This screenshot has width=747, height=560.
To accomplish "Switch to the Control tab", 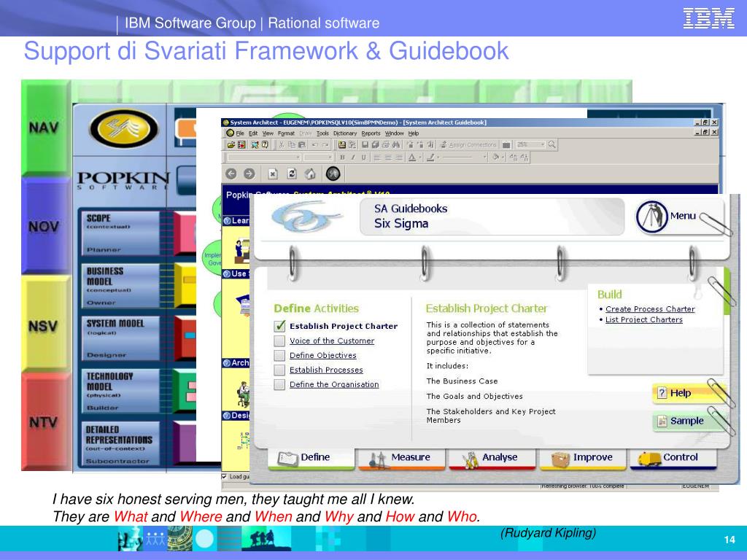I will (x=673, y=458).
